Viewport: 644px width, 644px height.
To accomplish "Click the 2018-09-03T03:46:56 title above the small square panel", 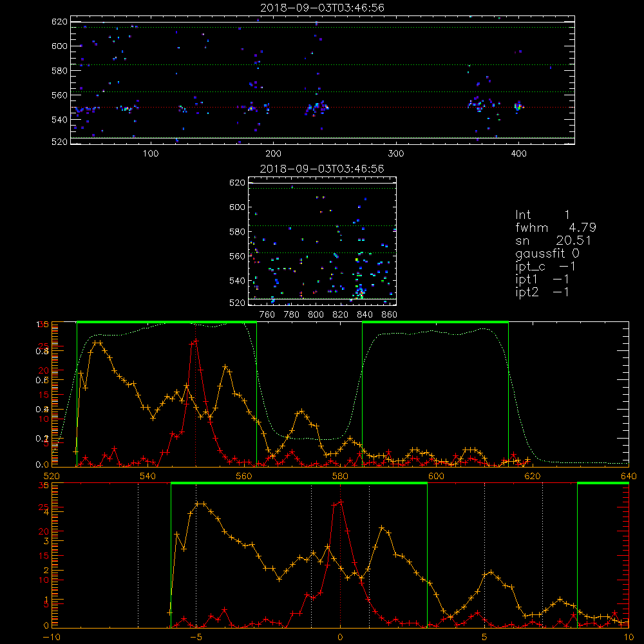I will [x=322, y=169].
